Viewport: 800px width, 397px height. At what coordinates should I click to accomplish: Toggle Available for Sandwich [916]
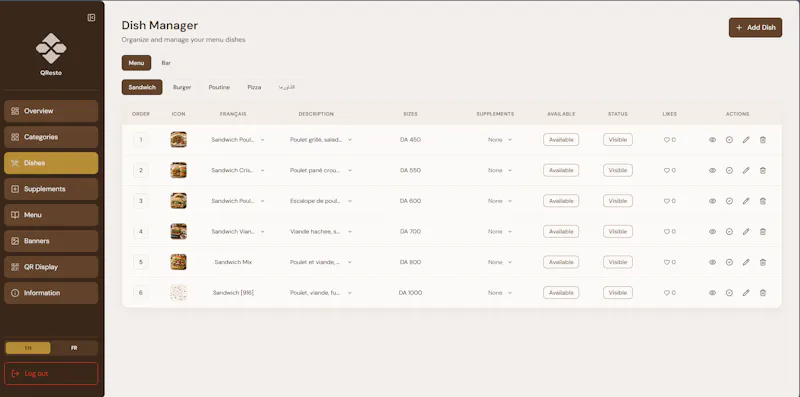pyautogui.click(x=561, y=293)
